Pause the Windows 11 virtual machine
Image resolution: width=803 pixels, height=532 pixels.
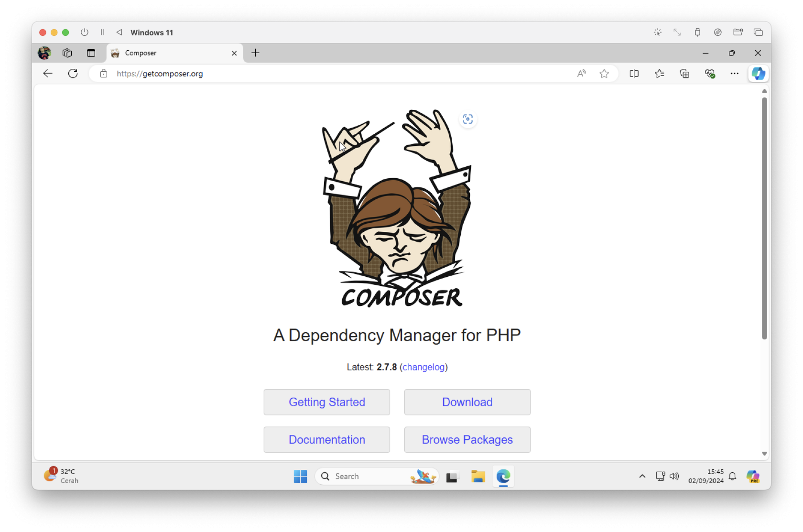102,33
